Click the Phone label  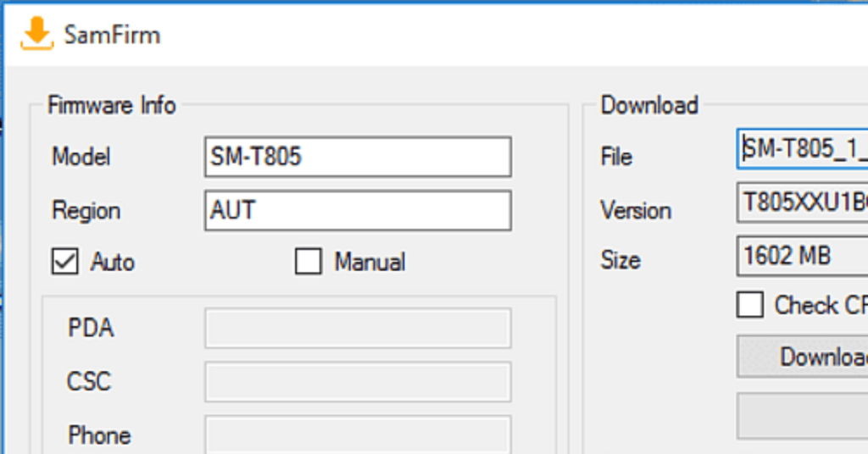pos(100,435)
